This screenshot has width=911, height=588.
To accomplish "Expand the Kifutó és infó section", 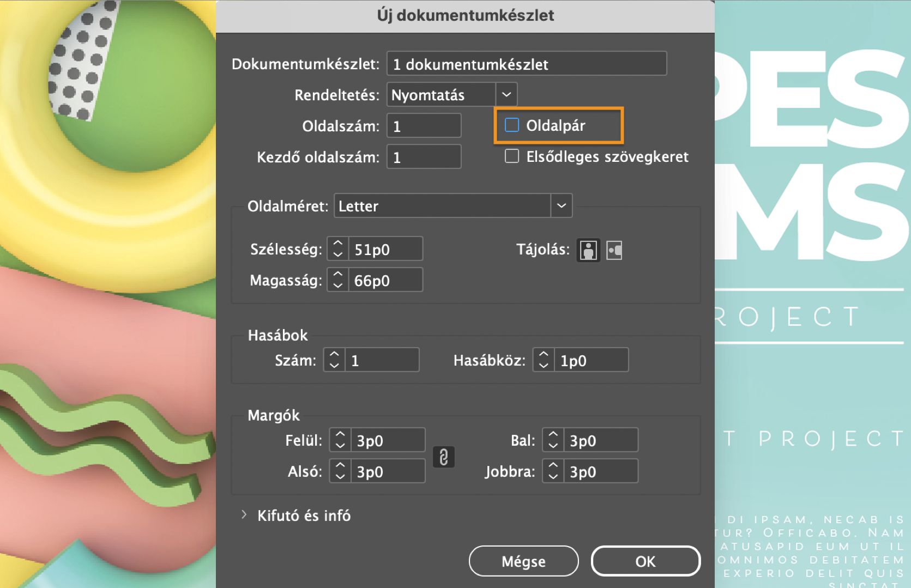I will coord(244,514).
